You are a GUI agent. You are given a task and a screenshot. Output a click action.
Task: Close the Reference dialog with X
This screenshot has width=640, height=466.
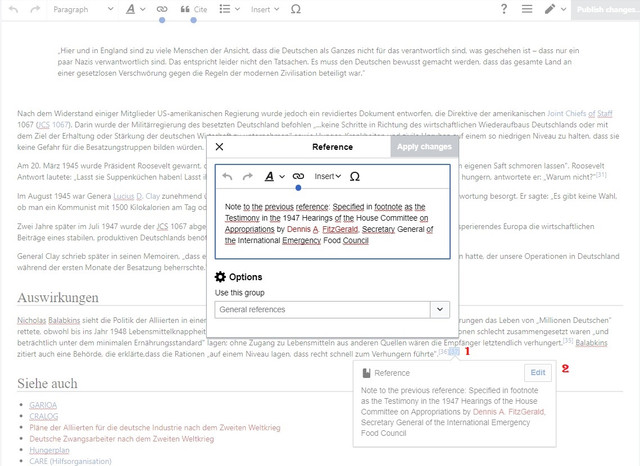pyautogui.click(x=219, y=146)
